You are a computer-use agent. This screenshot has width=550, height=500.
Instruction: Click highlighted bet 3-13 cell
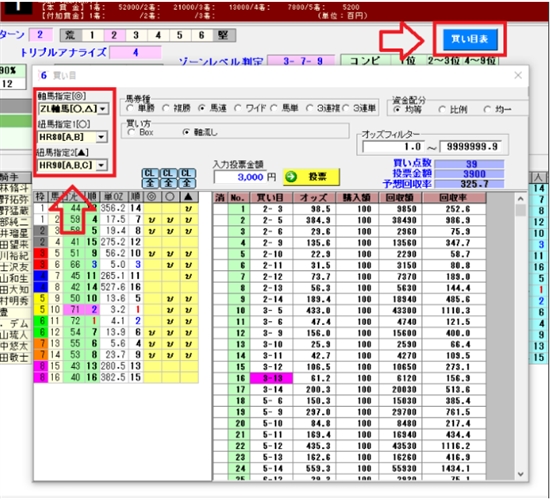[271, 378]
